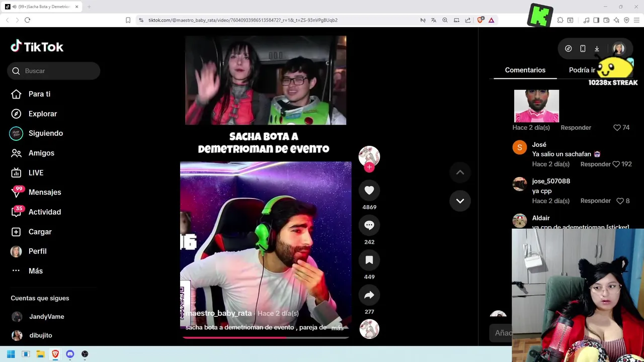Open video comments bubble icon
644x362 pixels.
click(369, 225)
